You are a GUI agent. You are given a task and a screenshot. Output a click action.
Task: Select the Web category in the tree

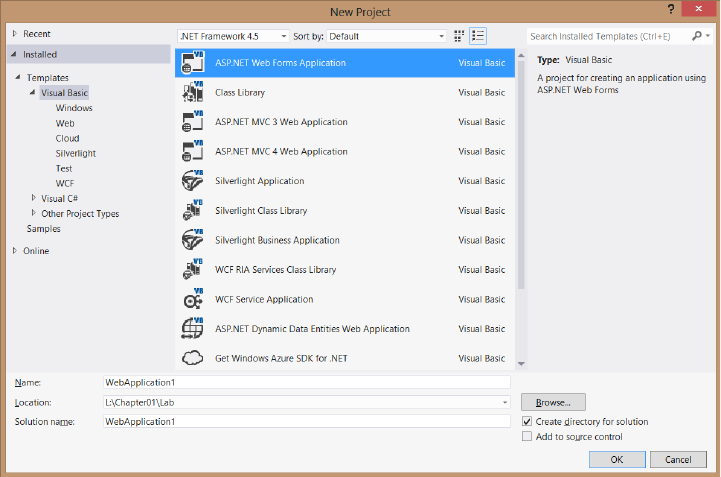point(65,123)
